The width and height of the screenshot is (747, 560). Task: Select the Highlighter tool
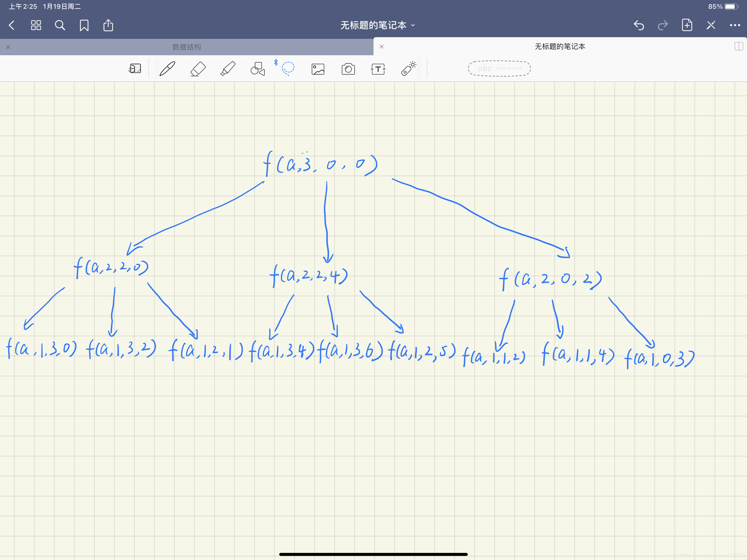click(228, 69)
